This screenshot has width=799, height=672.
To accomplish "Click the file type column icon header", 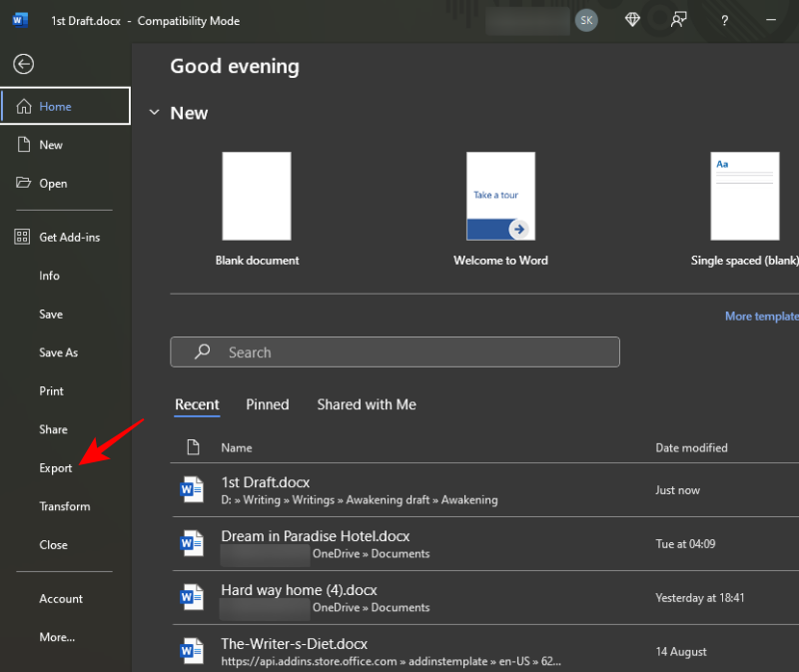I will (x=193, y=447).
